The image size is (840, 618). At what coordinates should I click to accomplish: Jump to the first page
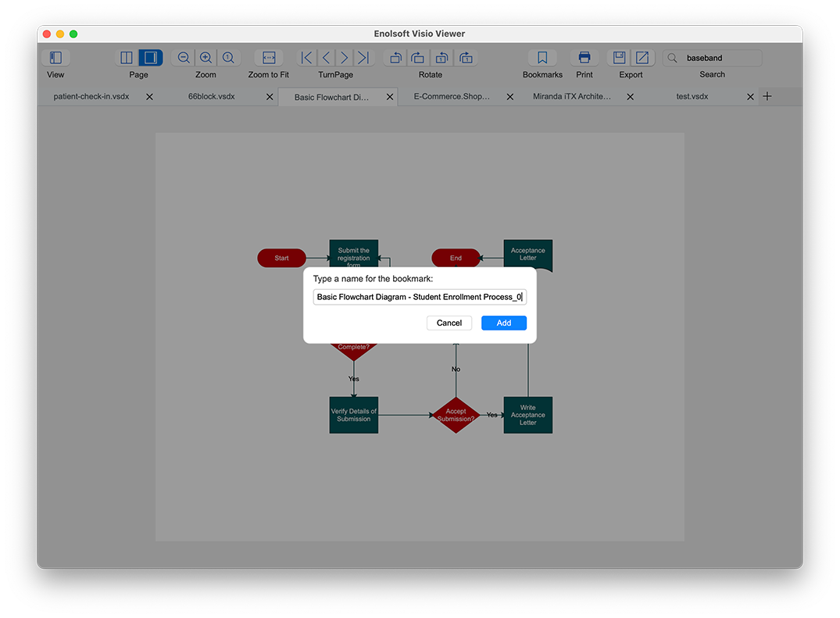coord(307,58)
